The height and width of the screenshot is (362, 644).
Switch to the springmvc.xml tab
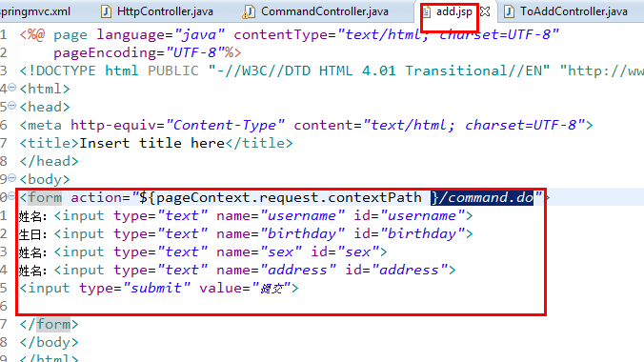tap(35, 11)
